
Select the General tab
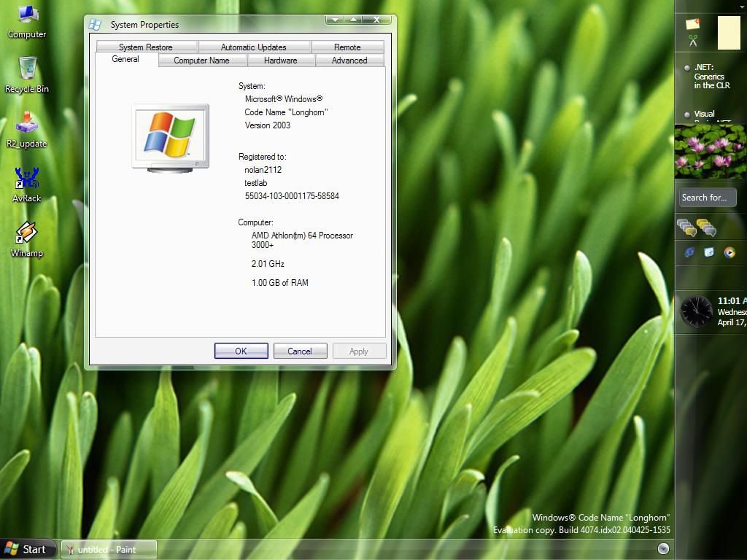coord(126,60)
